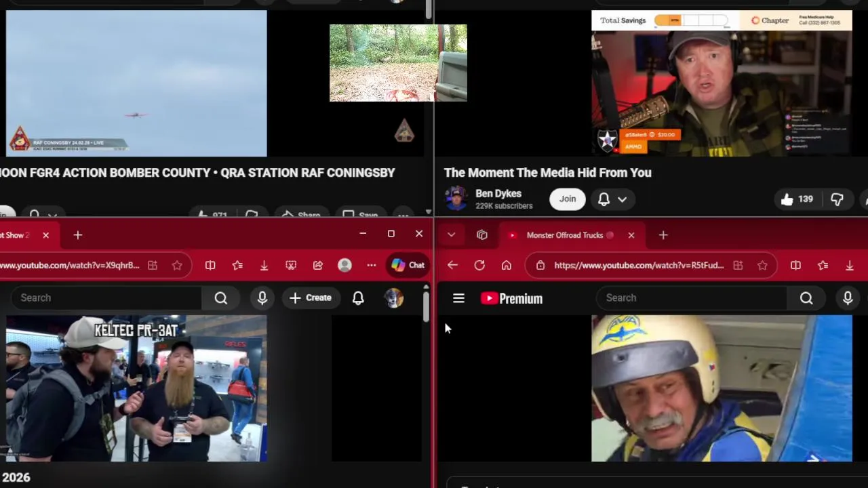Click install app icon in X9qhrB address bar

153,266
